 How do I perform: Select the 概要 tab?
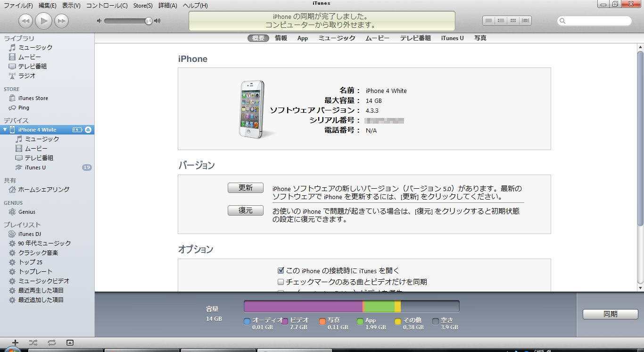click(258, 38)
